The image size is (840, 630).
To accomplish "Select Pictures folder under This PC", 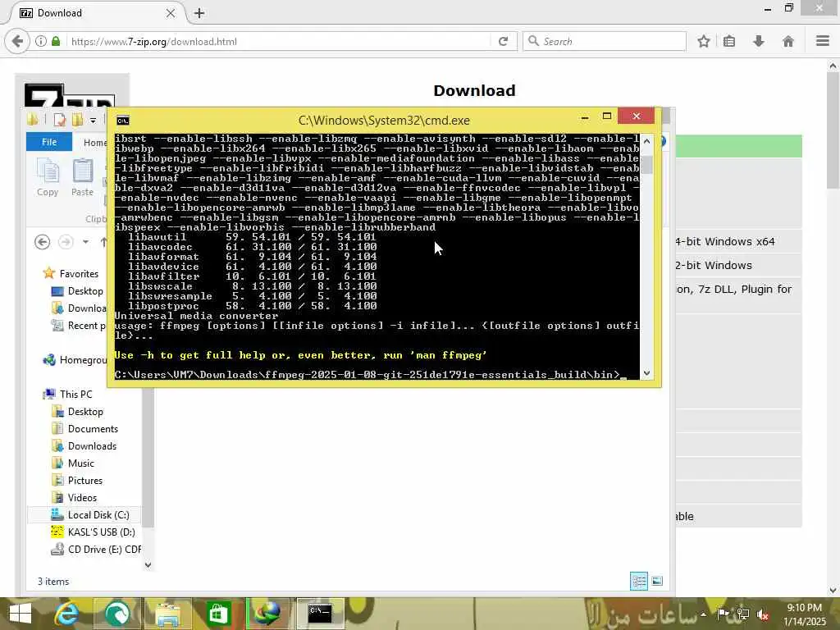I will 76,480.
